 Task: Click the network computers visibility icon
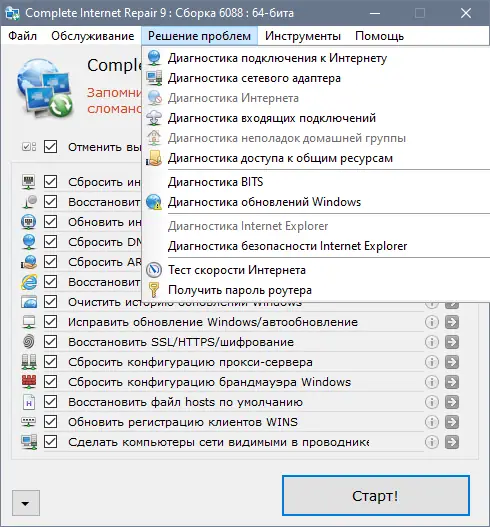coord(29,442)
